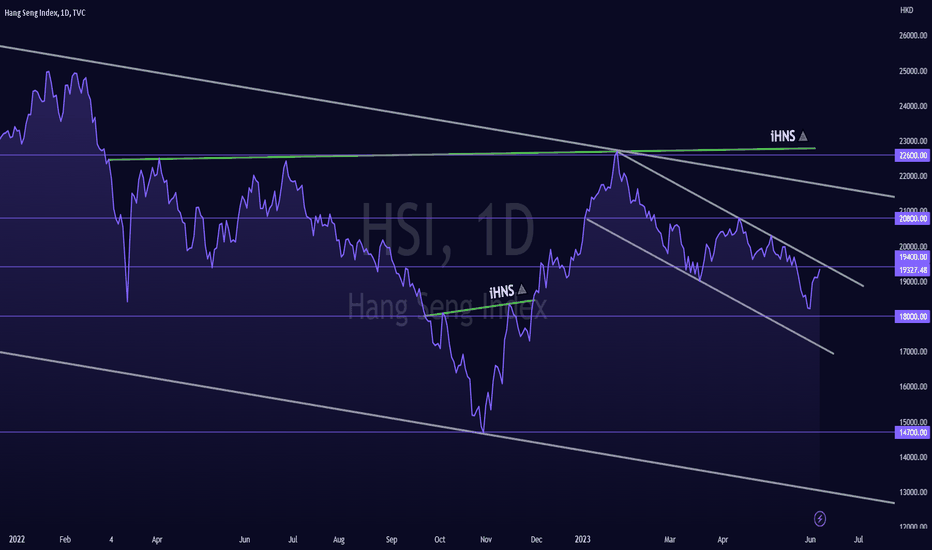Viewport: 932px width, 550px height.
Task: Click the Nov label on the time axis
Action: pos(486,539)
